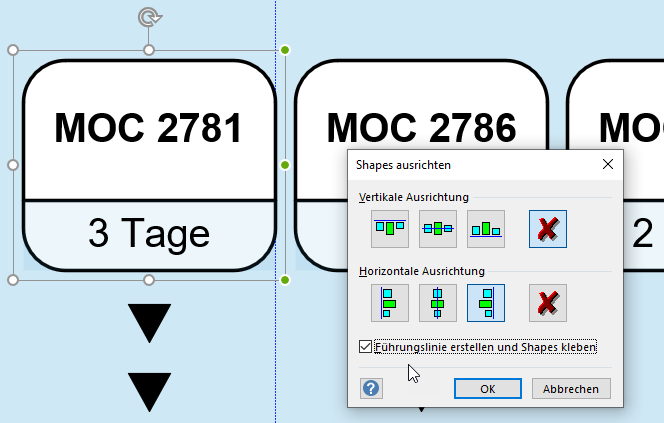This screenshot has height=423, width=664.
Task: Click the red X under Vertikale Ausrichtung
Action: pyautogui.click(x=548, y=229)
